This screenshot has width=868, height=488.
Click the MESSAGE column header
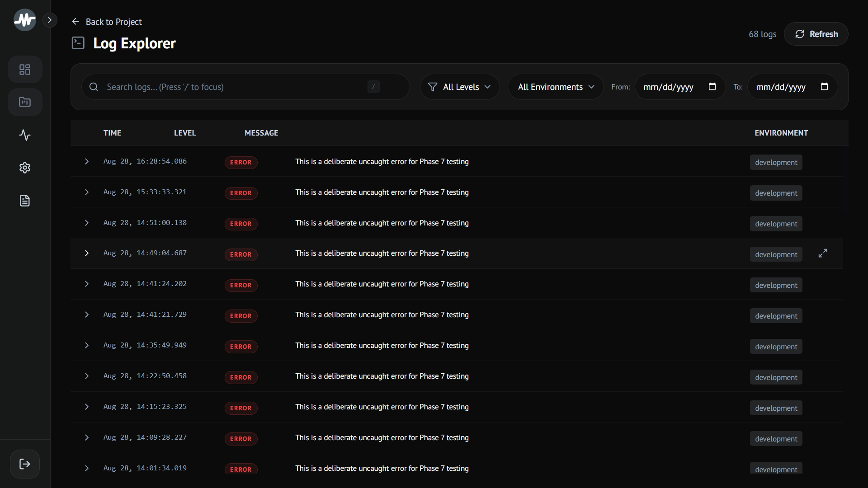click(261, 133)
